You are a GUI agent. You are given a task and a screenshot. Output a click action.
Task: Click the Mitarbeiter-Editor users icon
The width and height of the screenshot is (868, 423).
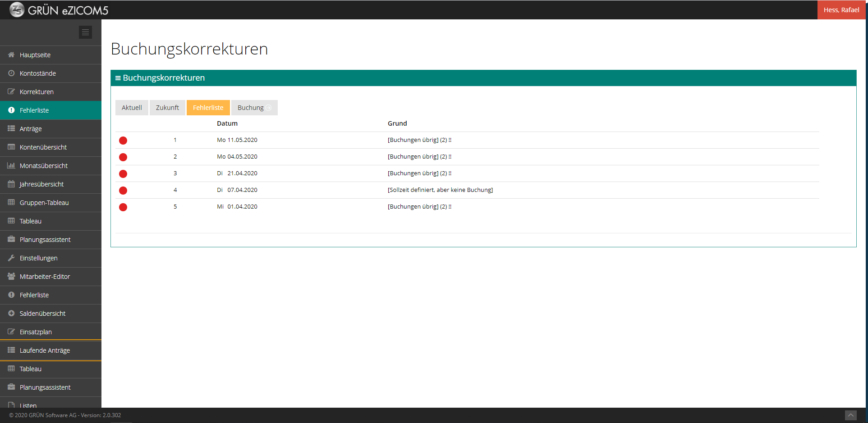[11, 276]
